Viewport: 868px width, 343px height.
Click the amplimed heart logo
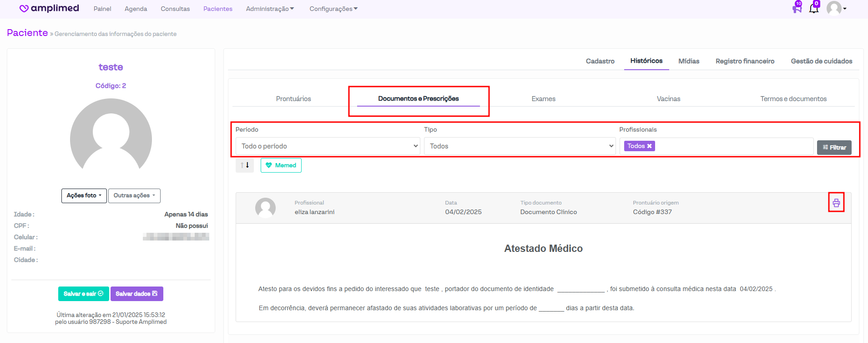[x=24, y=9]
